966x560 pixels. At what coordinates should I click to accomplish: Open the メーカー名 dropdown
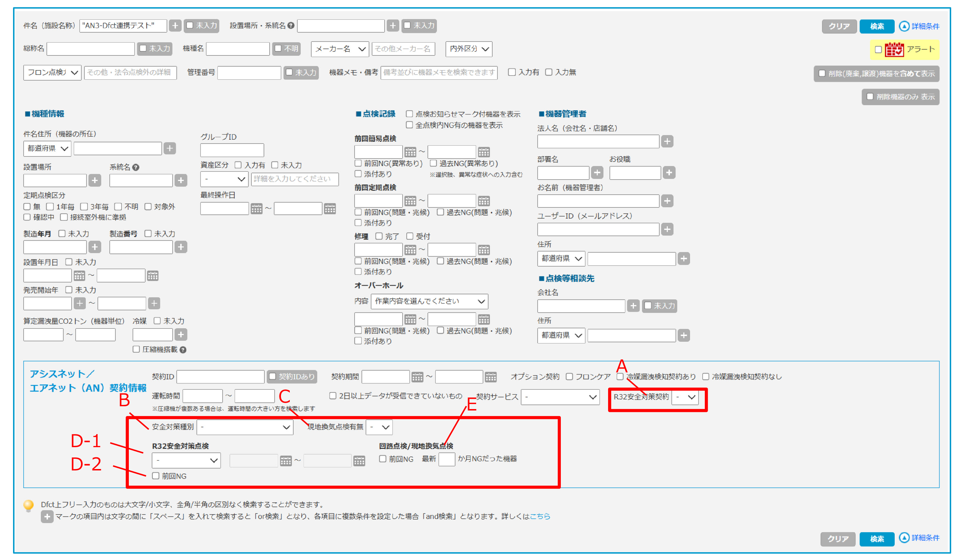[x=340, y=49]
